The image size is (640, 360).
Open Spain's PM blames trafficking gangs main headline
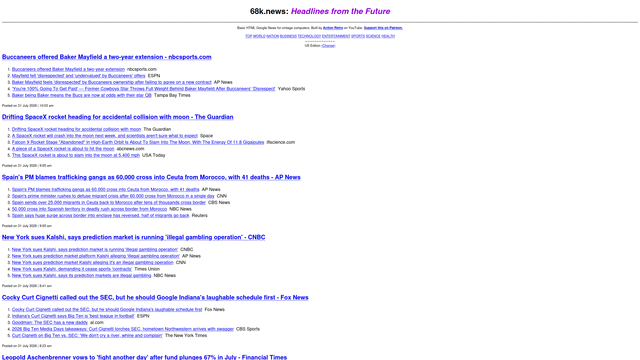pos(151,177)
